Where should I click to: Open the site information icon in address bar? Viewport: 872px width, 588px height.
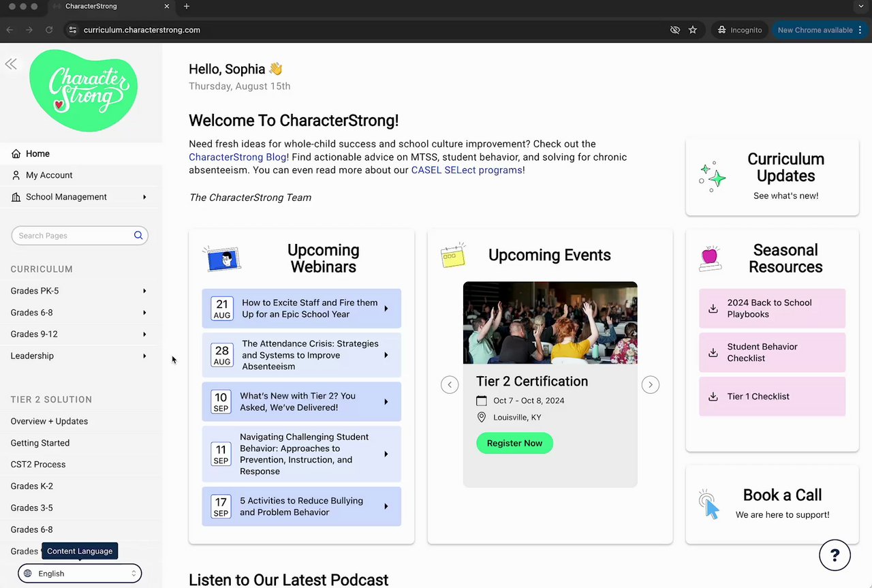point(73,30)
